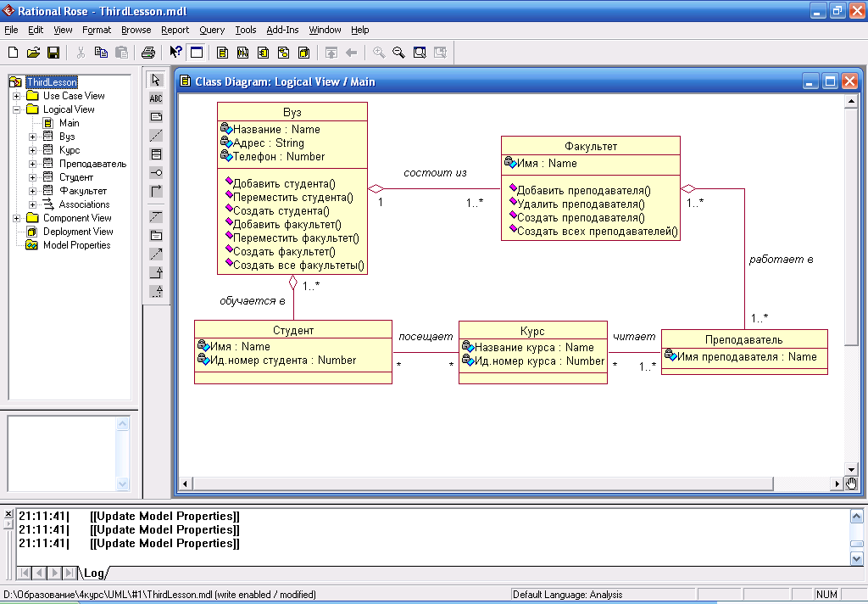The width and height of the screenshot is (868, 604).
Task: Select the Association Class tool
Action: tap(156, 216)
